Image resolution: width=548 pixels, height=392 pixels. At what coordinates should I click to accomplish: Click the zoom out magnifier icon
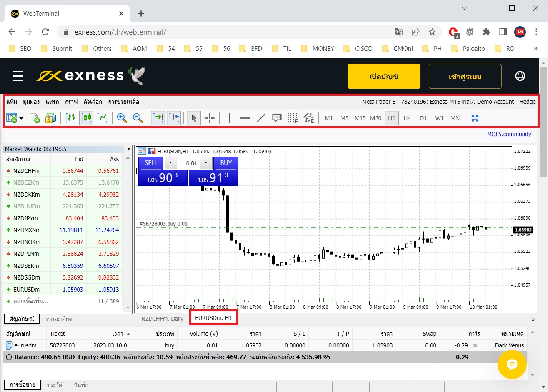coord(138,118)
